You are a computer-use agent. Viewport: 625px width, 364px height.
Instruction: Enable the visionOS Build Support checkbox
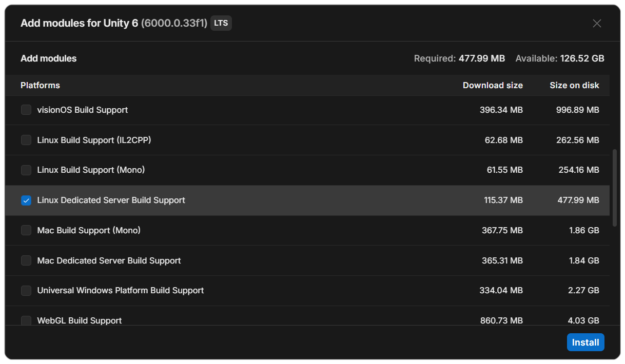pos(26,110)
